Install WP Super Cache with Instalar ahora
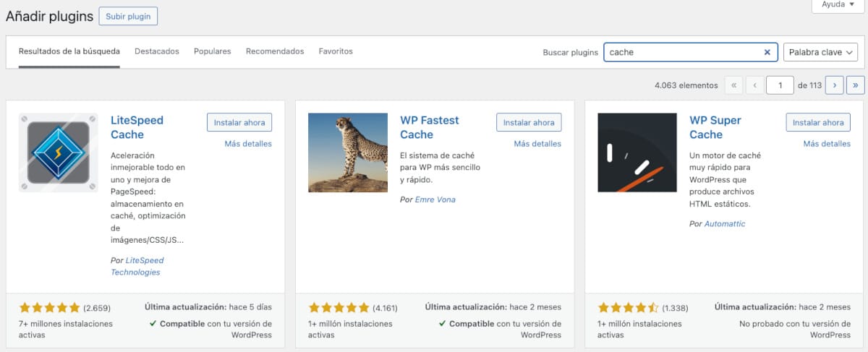 [818, 122]
